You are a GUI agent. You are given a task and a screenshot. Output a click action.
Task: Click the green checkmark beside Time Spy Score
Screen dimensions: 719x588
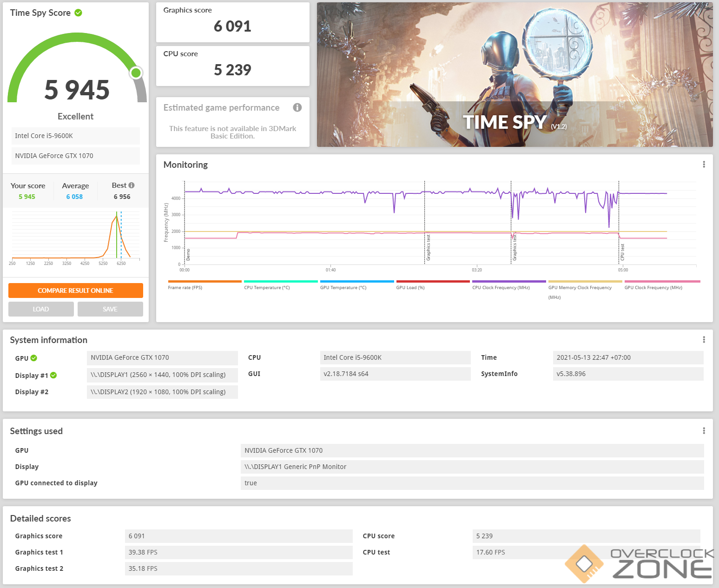click(x=78, y=13)
